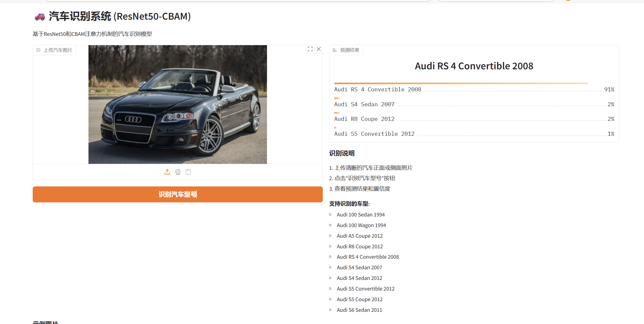644x324 pixels.
Task: Click the 识别汽车型号 button
Action: click(178, 194)
